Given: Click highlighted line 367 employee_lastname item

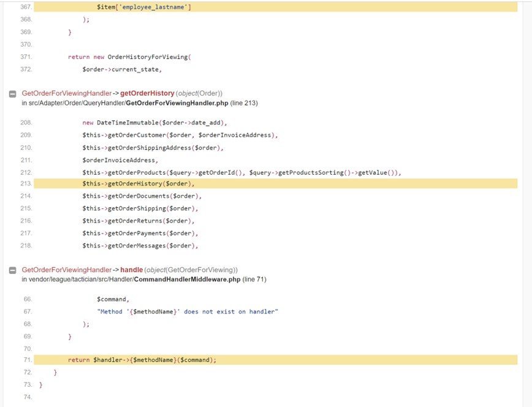Looking at the screenshot, I should [x=276, y=7].
